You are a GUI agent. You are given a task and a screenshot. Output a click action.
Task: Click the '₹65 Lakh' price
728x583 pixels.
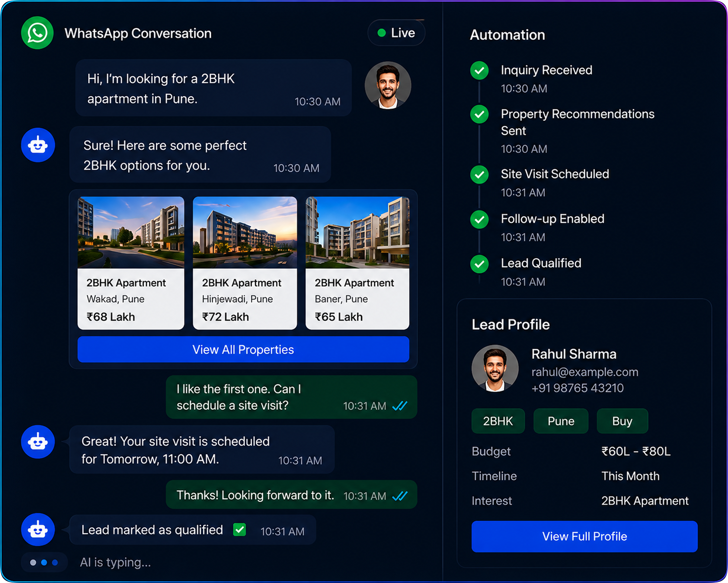coord(339,317)
